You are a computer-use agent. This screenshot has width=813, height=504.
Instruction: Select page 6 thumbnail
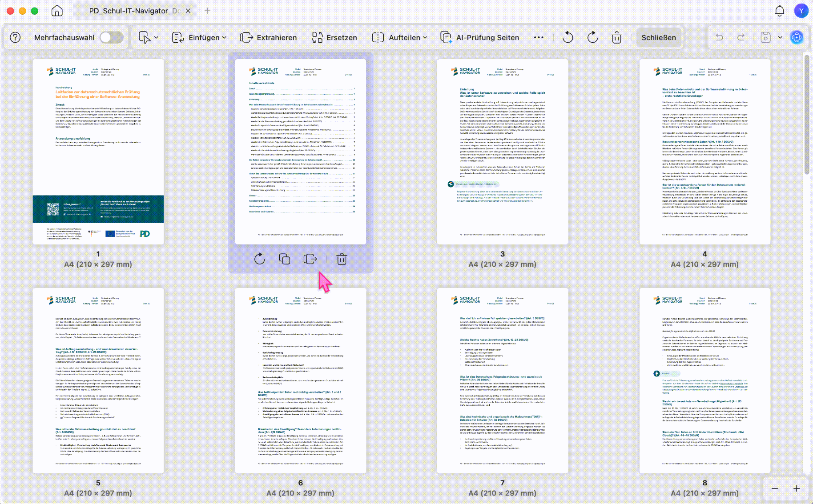(x=301, y=381)
